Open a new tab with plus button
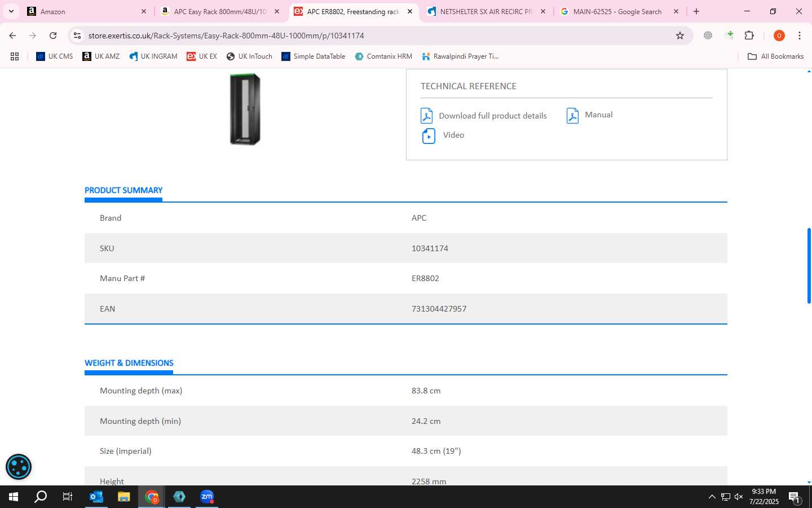Image resolution: width=812 pixels, height=508 pixels. pyautogui.click(x=696, y=11)
